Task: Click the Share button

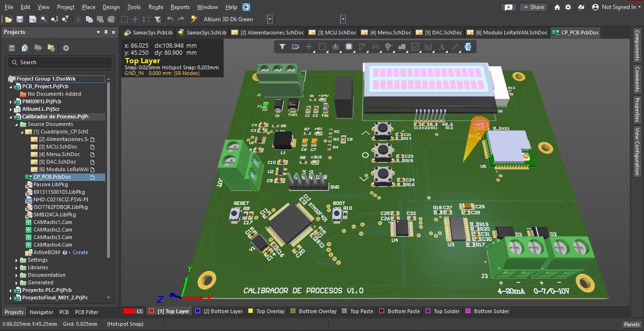Action: click(533, 7)
